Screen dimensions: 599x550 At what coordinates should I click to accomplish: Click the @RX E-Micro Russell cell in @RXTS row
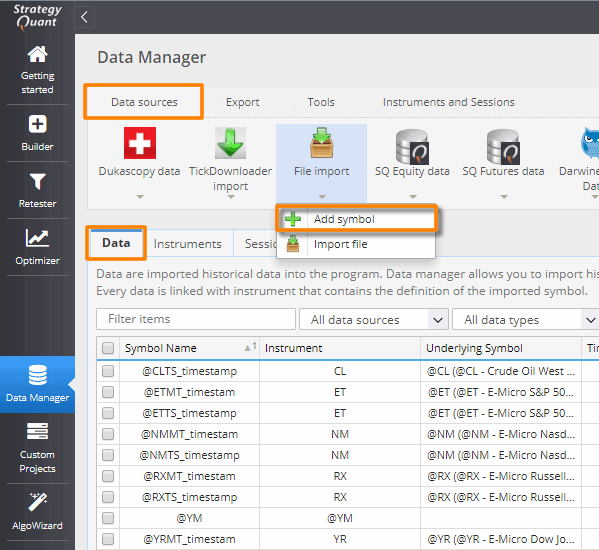click(501, 497)
